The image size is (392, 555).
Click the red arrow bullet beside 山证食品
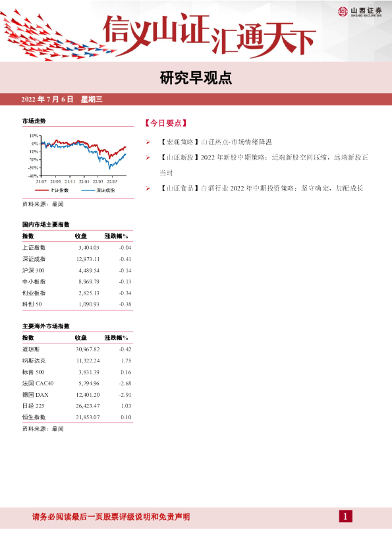148,189
